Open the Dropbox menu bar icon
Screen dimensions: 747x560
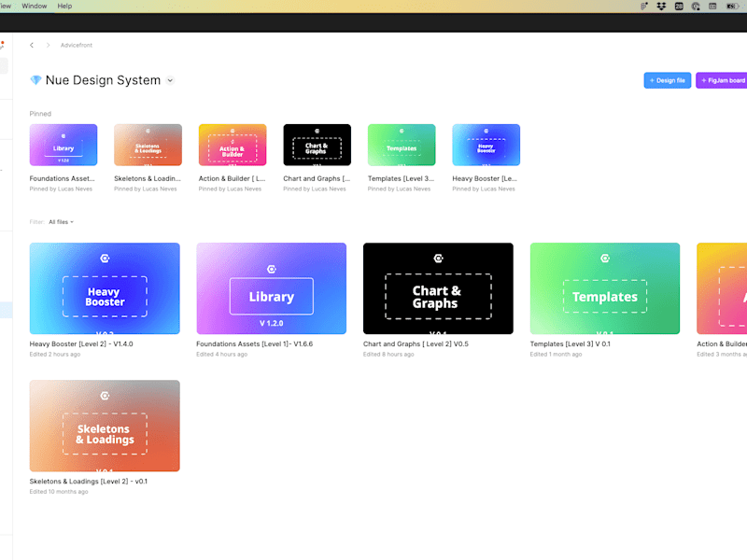point(661,7)
